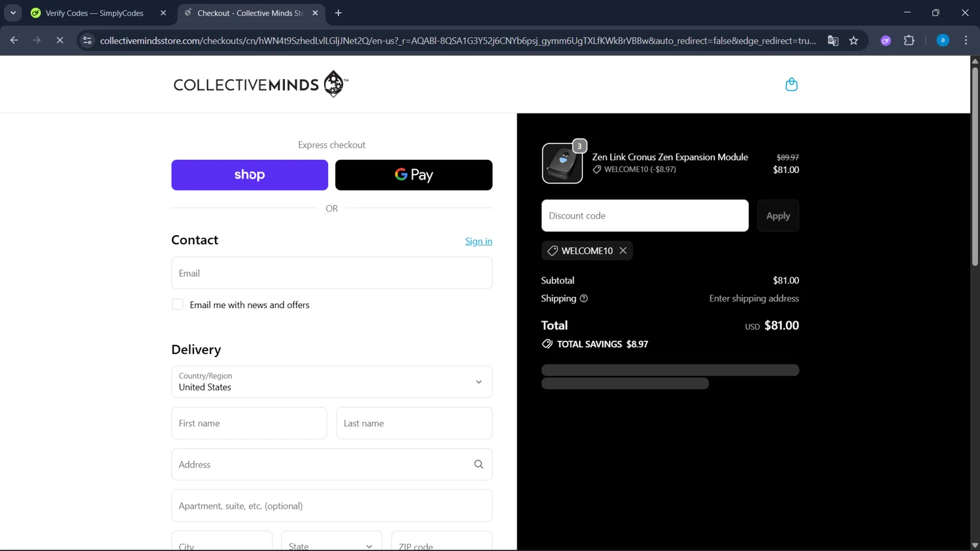Focus the First name field
Screen dimensions: 980x551
tap(249, 423)
